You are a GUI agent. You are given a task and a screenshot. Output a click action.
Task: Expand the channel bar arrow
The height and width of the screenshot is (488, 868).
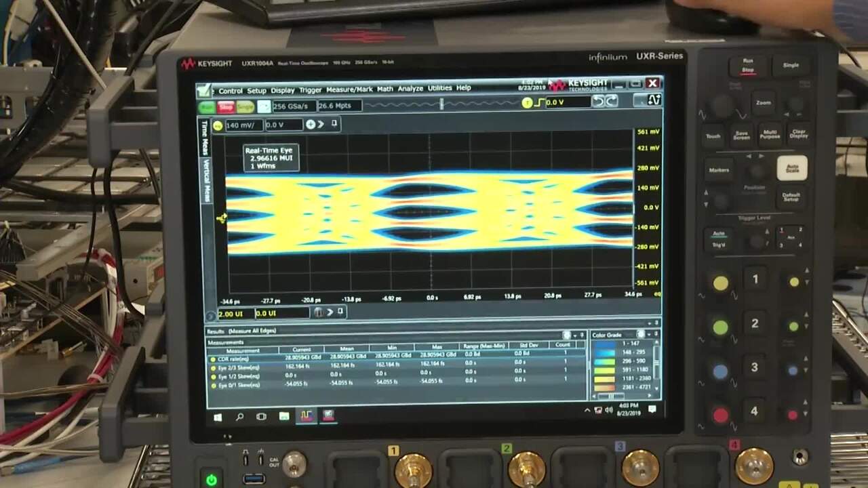coord(321,124)
